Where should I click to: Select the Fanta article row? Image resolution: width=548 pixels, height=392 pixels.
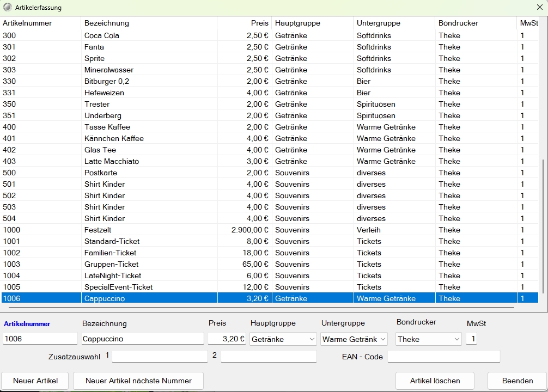point(270,47)
